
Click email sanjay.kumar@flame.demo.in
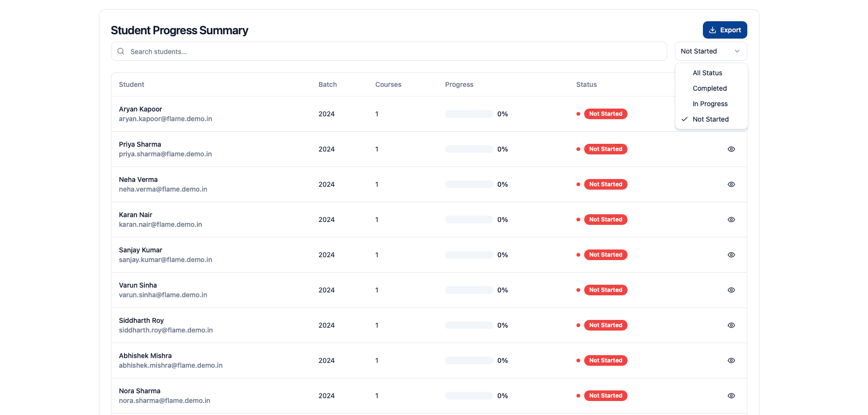[166, 260]
